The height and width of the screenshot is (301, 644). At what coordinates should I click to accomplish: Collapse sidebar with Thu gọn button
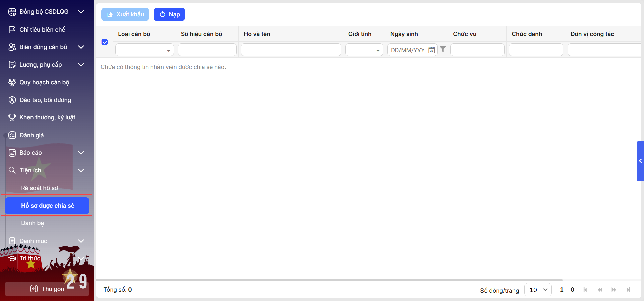[47, 289]
